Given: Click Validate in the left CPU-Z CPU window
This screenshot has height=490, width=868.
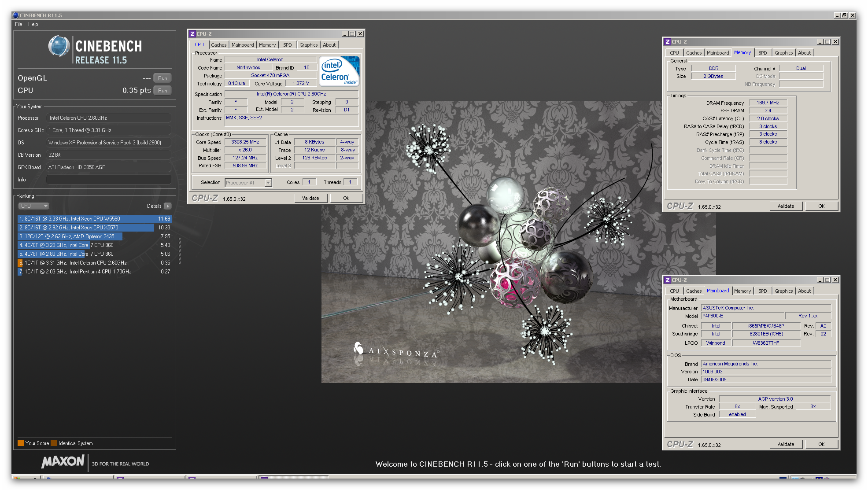Looking at the screenshot, I should pyautogui.click(x=310, y=198).
